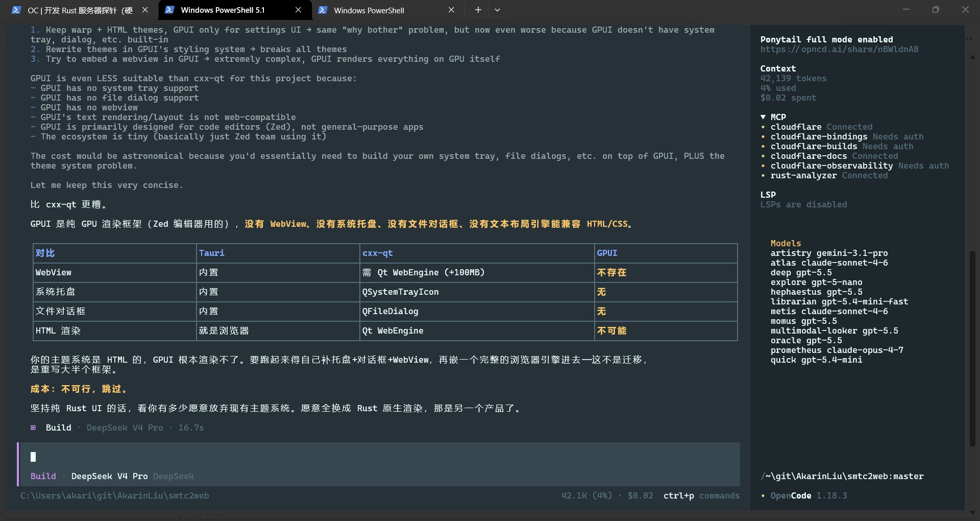Click the 42,139 tokens context value
The image size is (980, 521).
[x=793, y=79]
